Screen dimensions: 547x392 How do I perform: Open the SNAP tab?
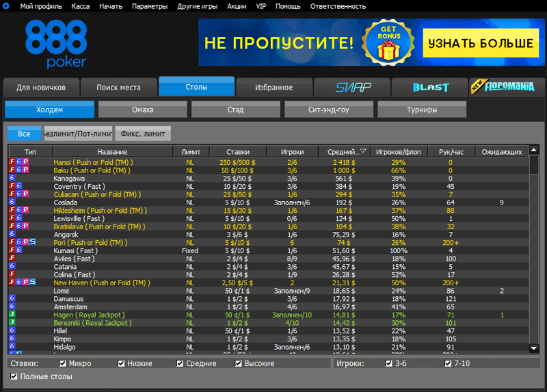[352, 88]
